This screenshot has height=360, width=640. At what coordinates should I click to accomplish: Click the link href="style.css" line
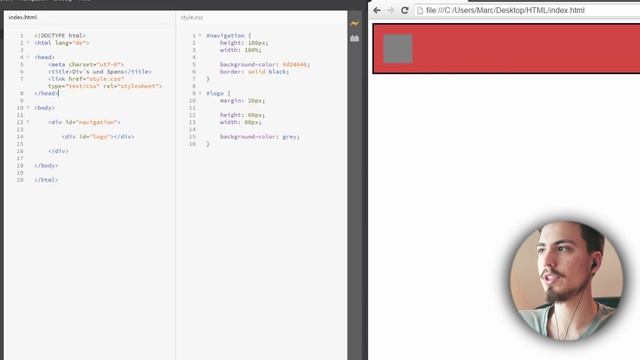click(86, 79)
